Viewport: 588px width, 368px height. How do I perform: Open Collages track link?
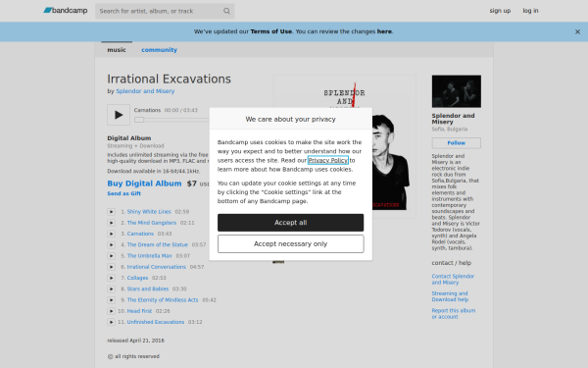pos(137,278)
